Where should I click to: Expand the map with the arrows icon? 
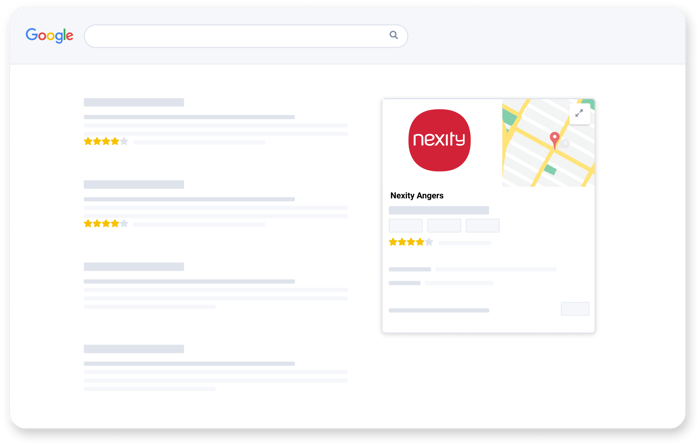point(579,113)
